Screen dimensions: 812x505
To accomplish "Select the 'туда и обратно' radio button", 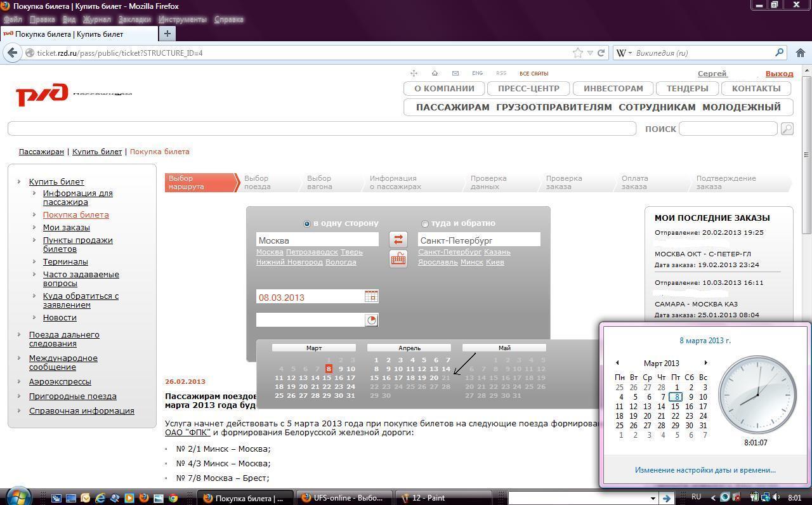I will pos(424,223).
